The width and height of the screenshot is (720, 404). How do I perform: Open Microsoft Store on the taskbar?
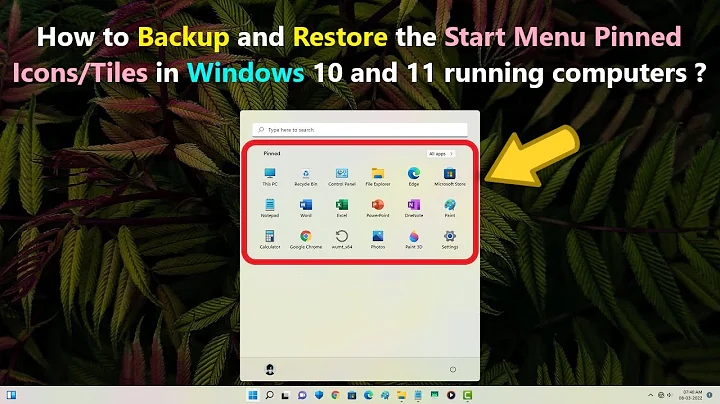[352, 395]
